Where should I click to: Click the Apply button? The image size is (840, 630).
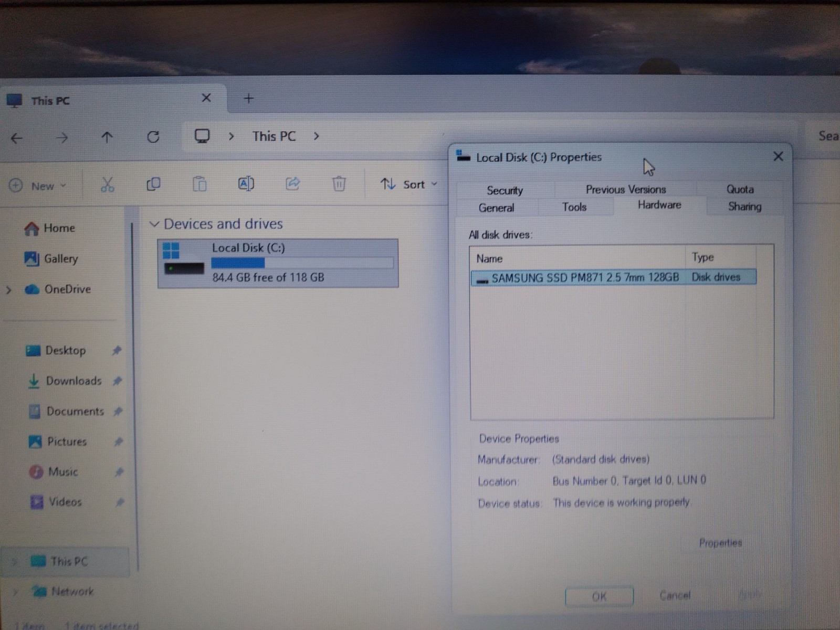pos(750,594)
